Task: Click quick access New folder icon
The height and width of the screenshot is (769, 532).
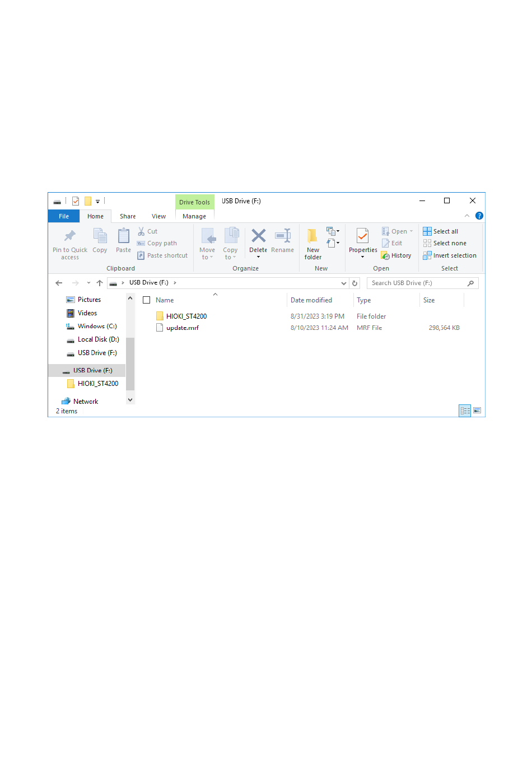Action: click(x=88, y=201)
